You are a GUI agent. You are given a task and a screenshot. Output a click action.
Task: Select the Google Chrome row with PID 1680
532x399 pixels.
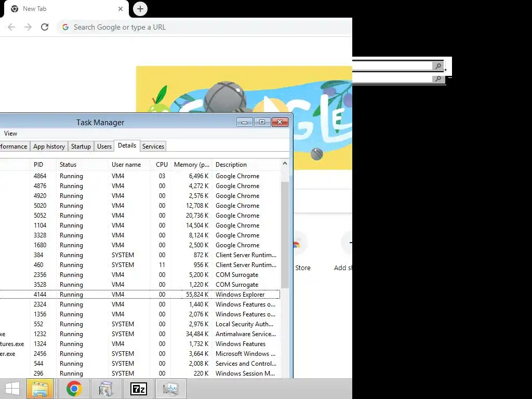pos(140,245)
